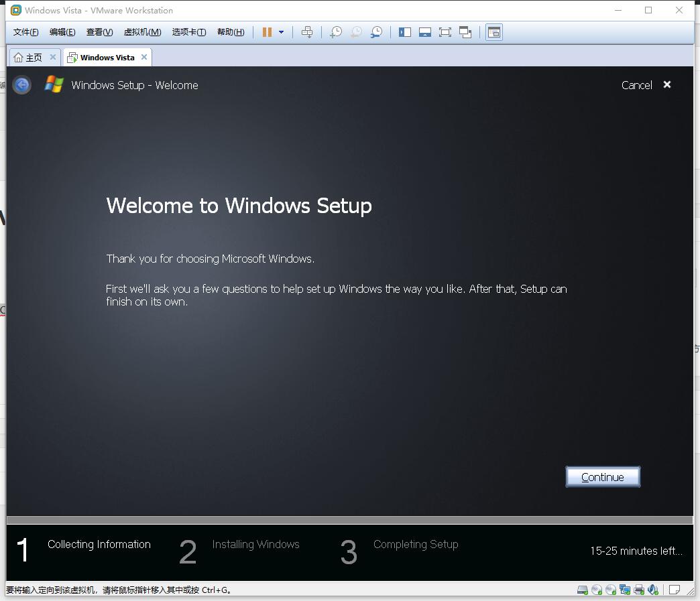The image size is (700, 601).
Task: Click the Continue button
Action: point(603,477)
